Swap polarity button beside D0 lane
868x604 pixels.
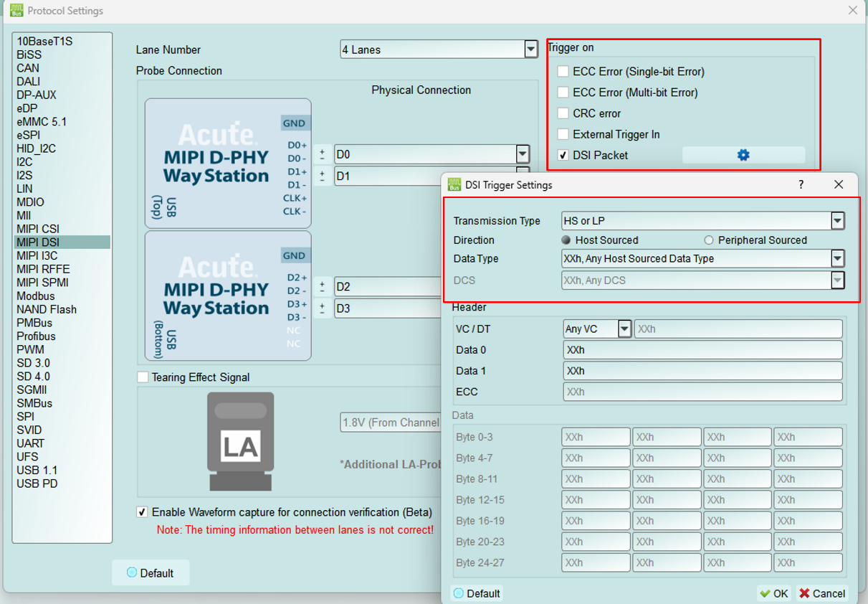323,154
